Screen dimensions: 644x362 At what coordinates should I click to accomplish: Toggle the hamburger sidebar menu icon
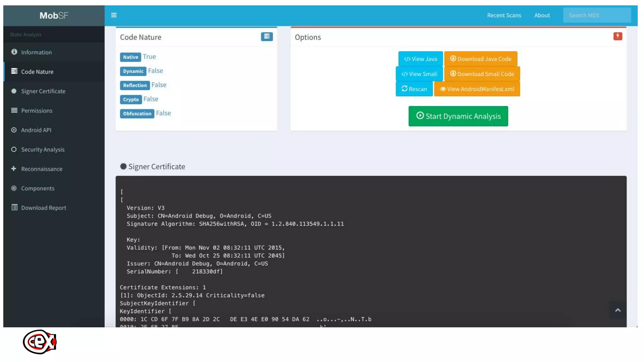(x=114, y=15)
